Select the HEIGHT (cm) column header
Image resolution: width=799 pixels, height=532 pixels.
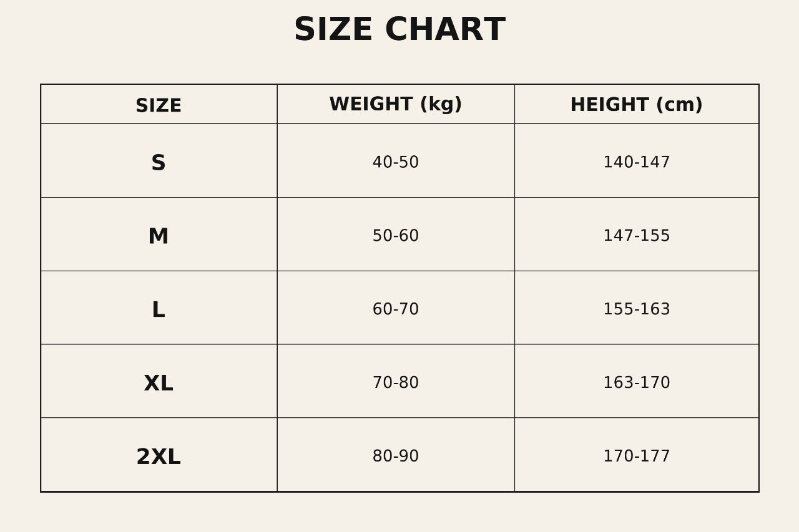(636, 105)
